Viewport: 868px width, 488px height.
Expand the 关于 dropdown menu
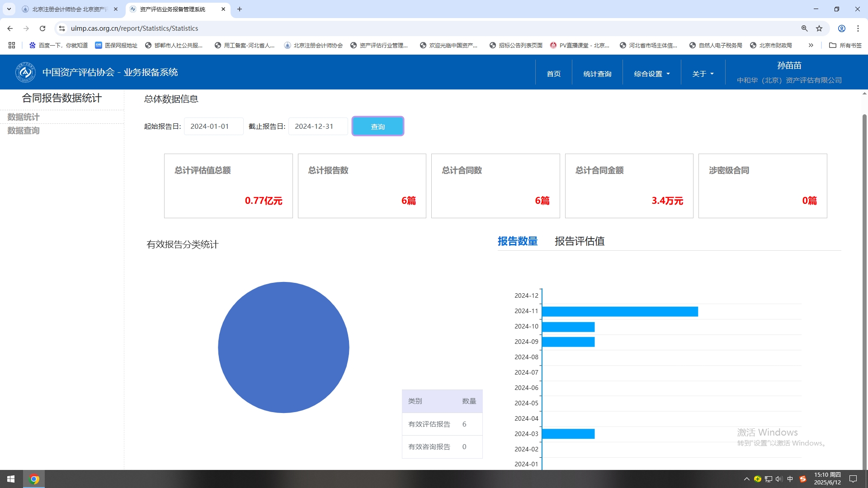(703, 74)
